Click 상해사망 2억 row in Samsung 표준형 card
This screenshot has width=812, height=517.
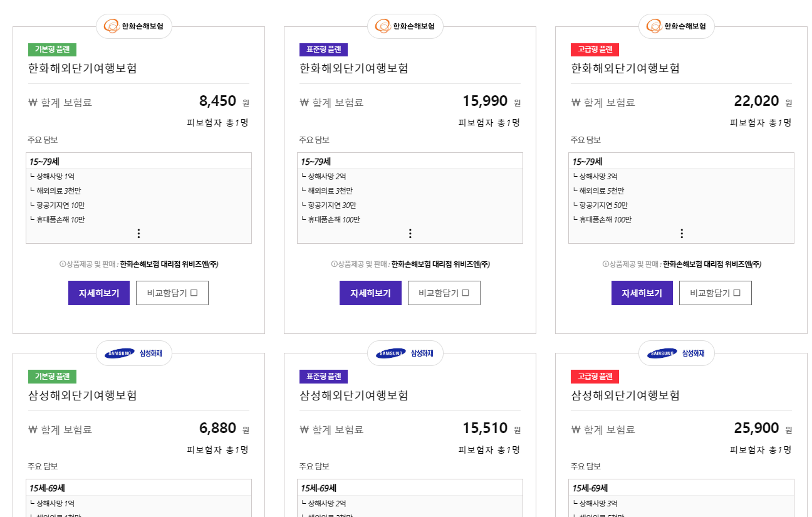point(323,504)
